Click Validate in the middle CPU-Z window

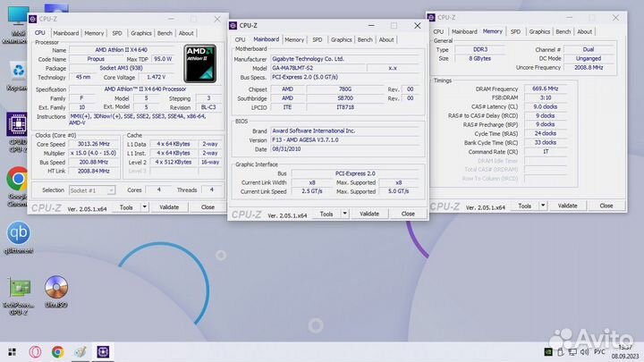(369, 214)
